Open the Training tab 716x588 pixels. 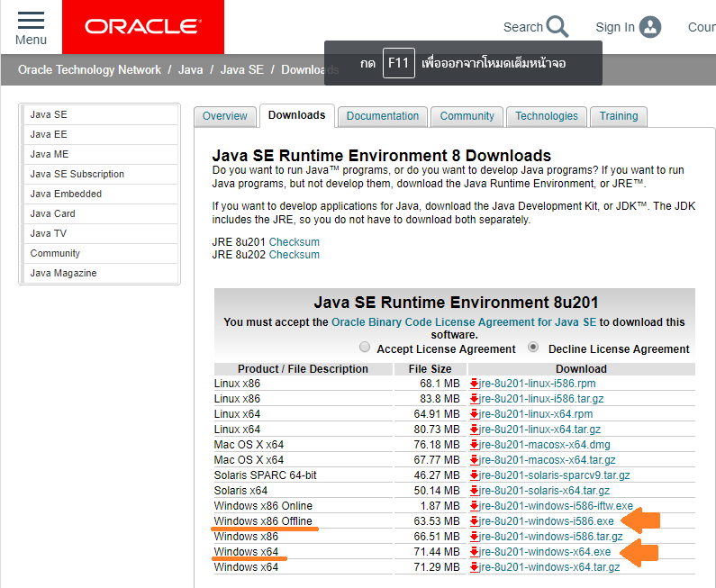coord(619,116)
